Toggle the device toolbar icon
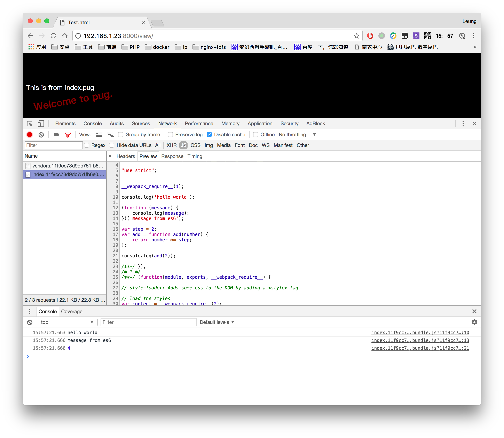 tap(41, 124)
